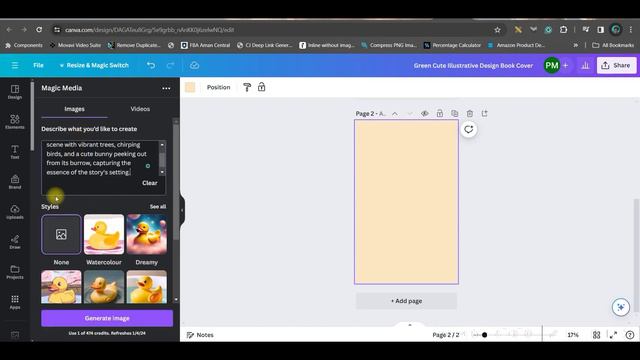Show more bookmarks with double chevron

pyautogui.click(x=576, y=45)
